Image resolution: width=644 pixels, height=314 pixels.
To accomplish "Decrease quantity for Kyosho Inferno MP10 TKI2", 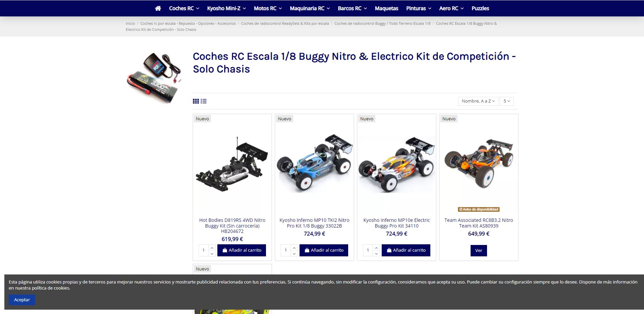I will tap(294, 253).
